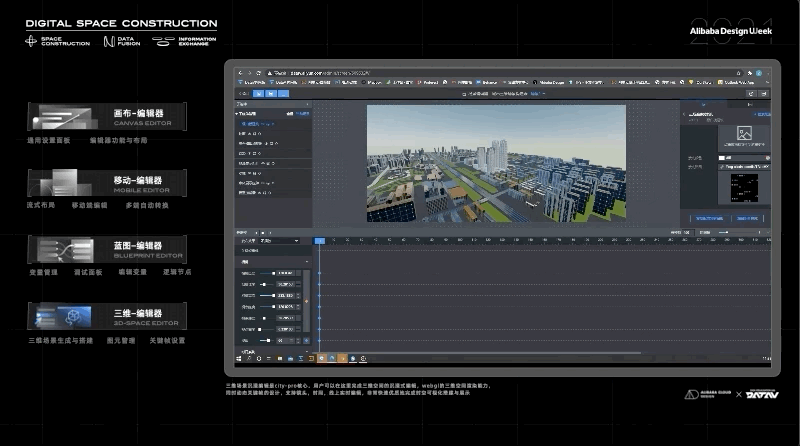The width and height of the screenshot is (800, 446).
Task: Click the Space Construction logo icon in header
Action: 31,41
